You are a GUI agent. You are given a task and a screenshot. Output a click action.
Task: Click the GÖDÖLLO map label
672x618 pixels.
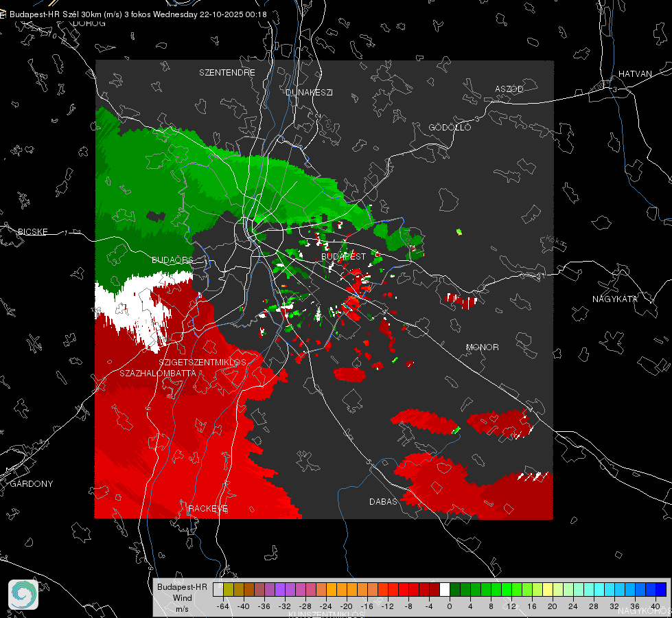(450, 127)
